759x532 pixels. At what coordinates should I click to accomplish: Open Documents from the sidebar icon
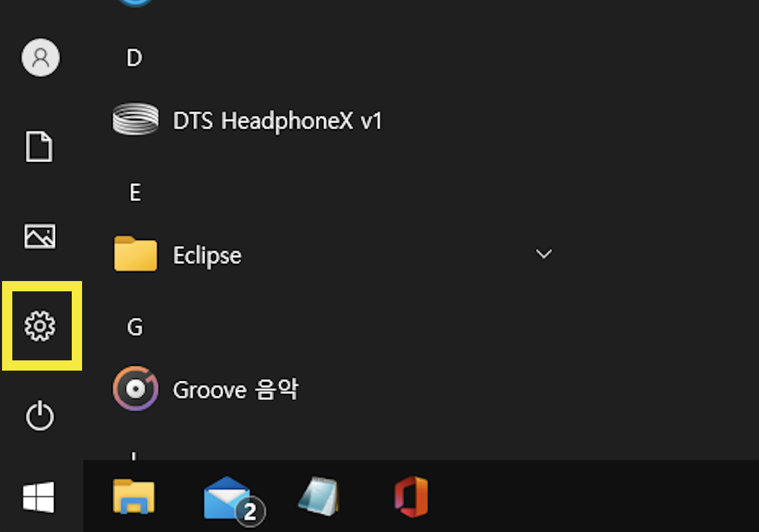point(39,146)
